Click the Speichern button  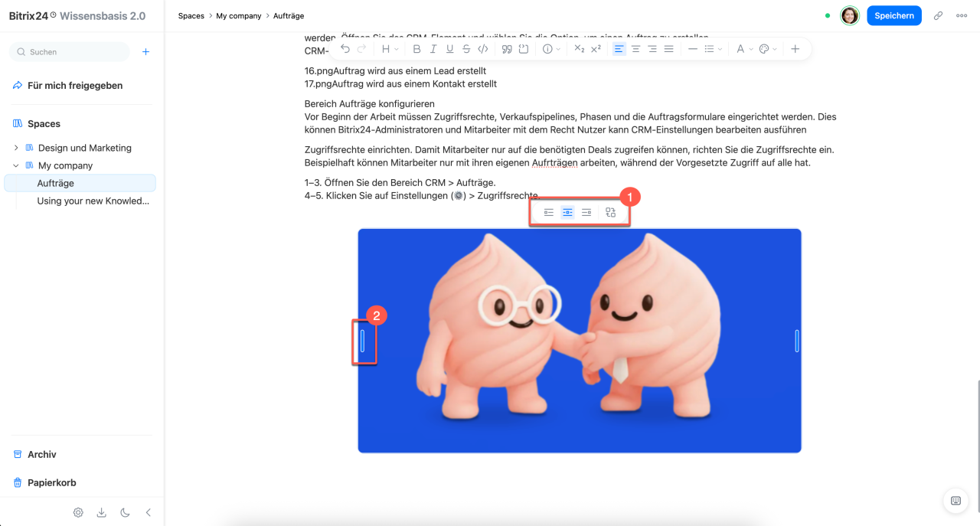(x=893, y=15)
